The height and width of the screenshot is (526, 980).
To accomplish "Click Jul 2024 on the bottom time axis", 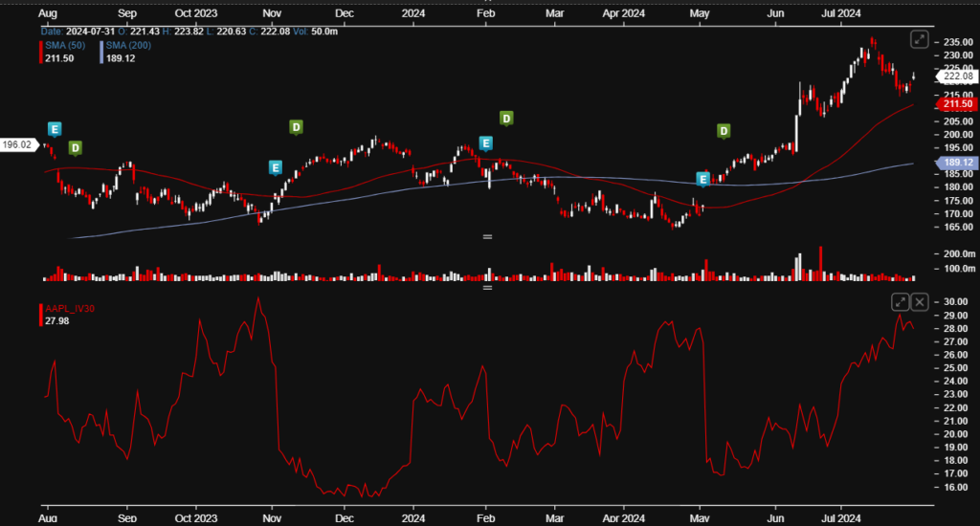I will (840, 518).
